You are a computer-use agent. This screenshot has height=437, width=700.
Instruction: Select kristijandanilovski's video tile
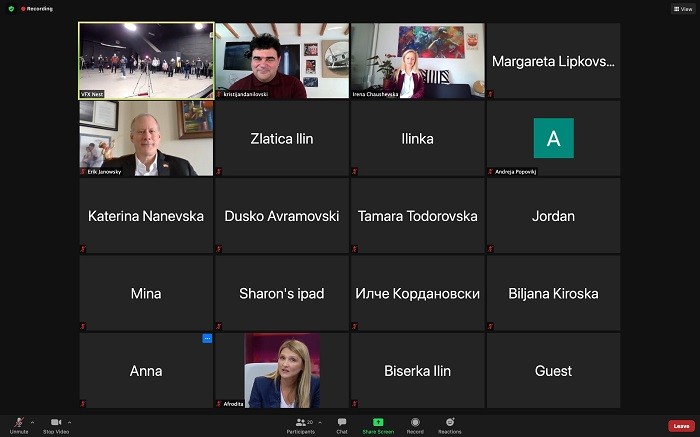[282, 61]
